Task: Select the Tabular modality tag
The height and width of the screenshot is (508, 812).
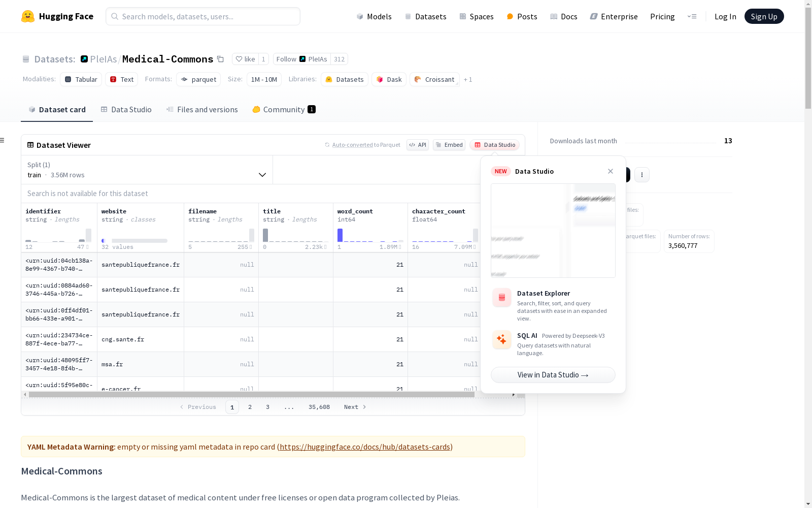Action: click(81, 79)
